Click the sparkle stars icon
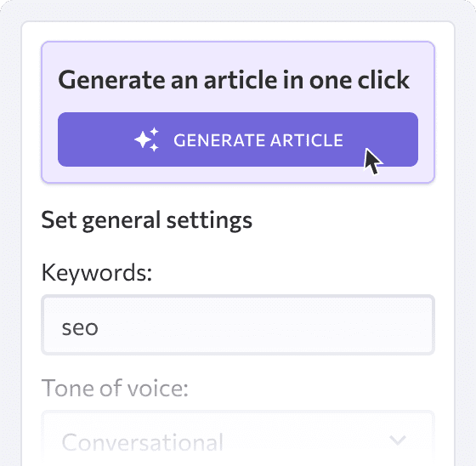 146,139
